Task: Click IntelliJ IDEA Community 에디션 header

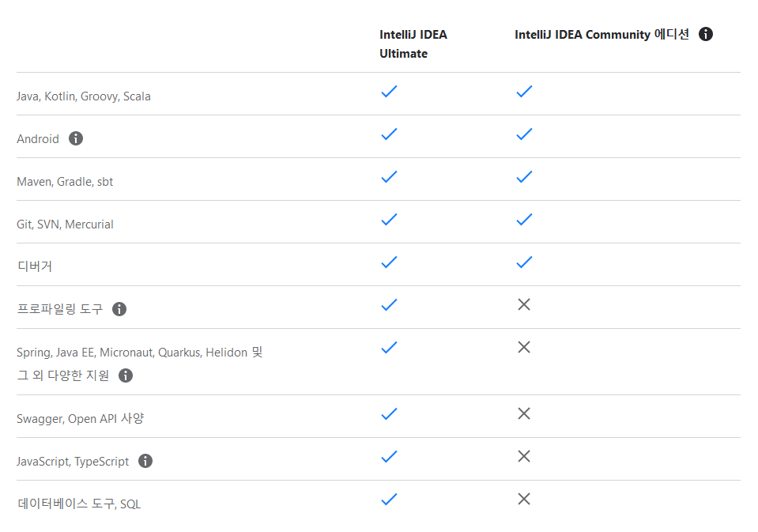Action: point(601,35)
